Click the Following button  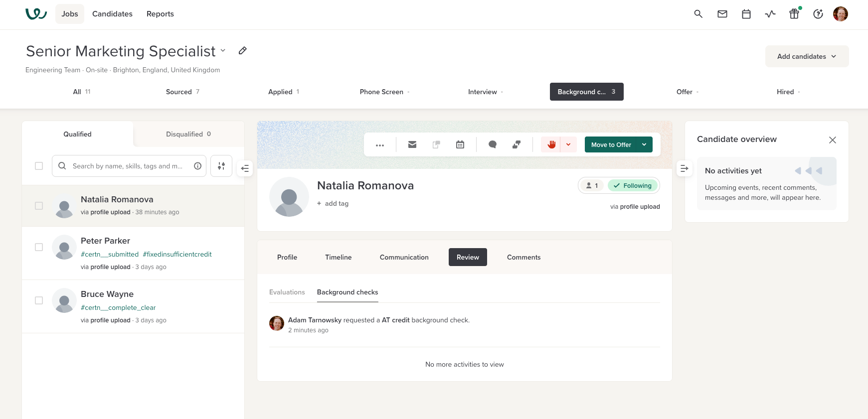(633, 185)
